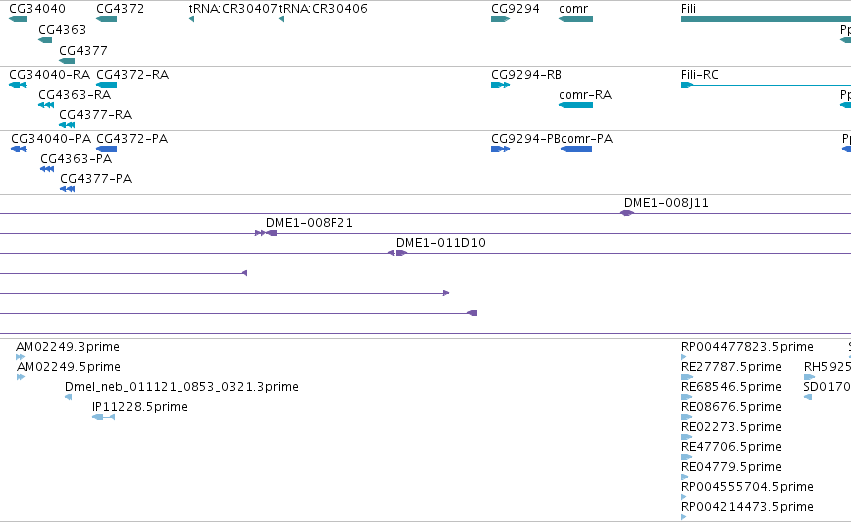Click the comr-RA transcript bar
This screenshot has height=522, width=851.
(x=576, y=105)
